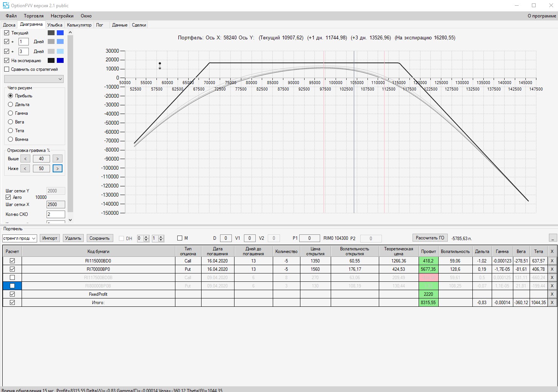Tick the M checkbox in portfolio toolbar
The image size is (558, 392).
(180, 238)
